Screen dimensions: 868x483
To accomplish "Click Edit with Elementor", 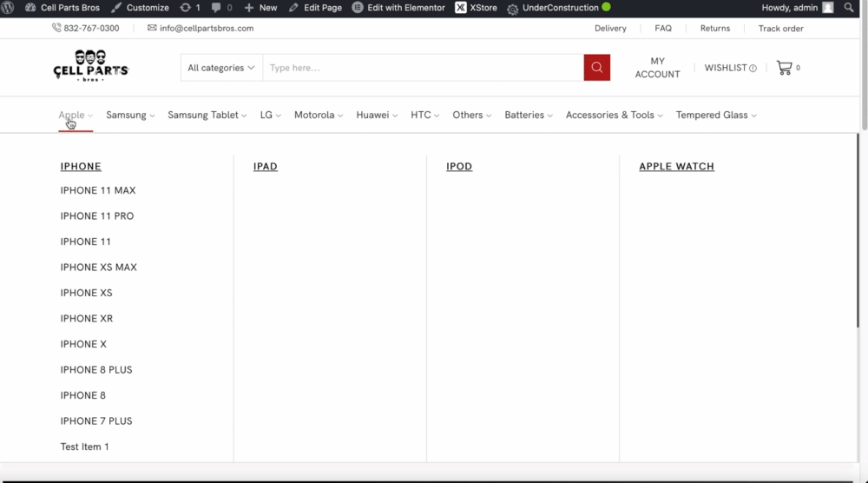I will [398, 8].
